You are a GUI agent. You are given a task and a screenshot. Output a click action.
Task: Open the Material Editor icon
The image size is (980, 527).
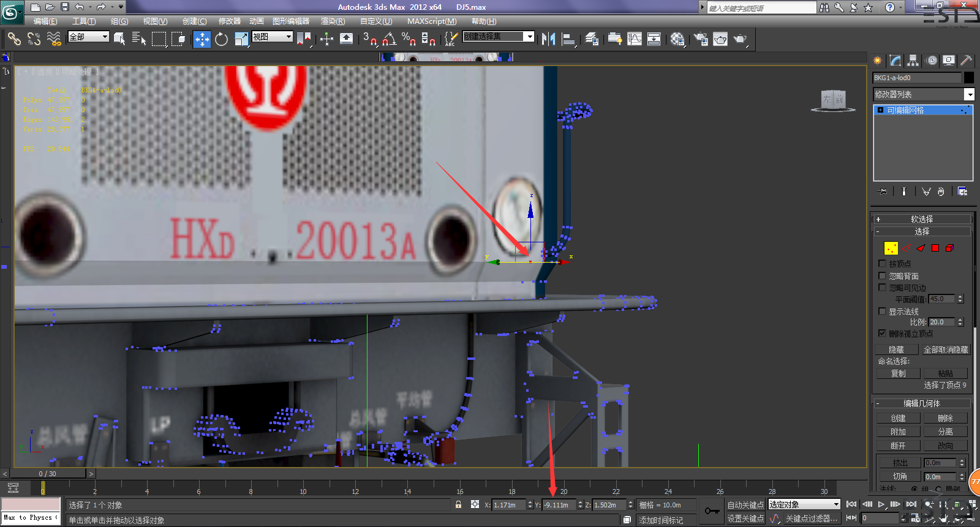tap(677, 39)
